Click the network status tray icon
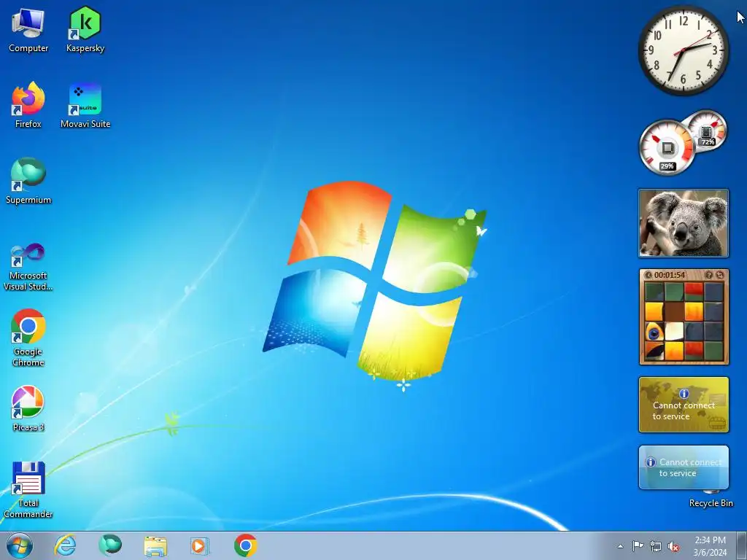 coord(656,546)
